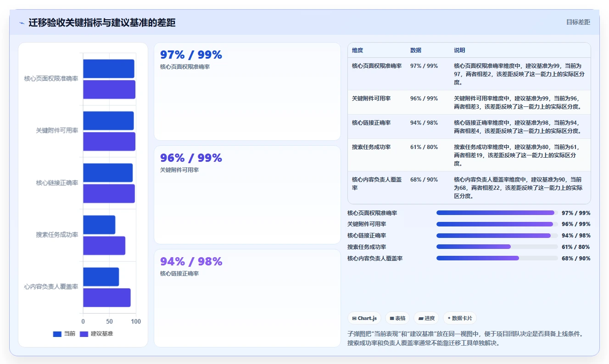The height and width of the screenshot is (364, 609).
Task: Click the 关键附件可用率 axis label in the chart
Action: pyautogui.click(x=57, y=131)
